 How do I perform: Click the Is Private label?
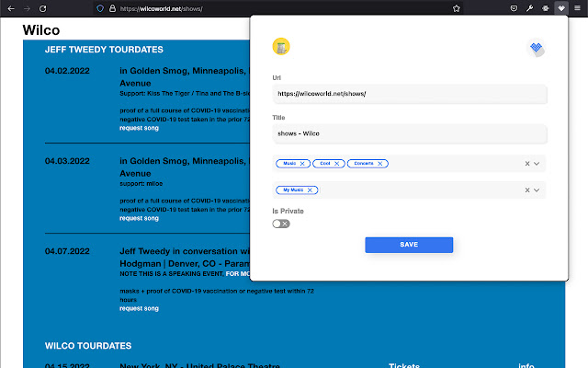click(x=288, y=211)
